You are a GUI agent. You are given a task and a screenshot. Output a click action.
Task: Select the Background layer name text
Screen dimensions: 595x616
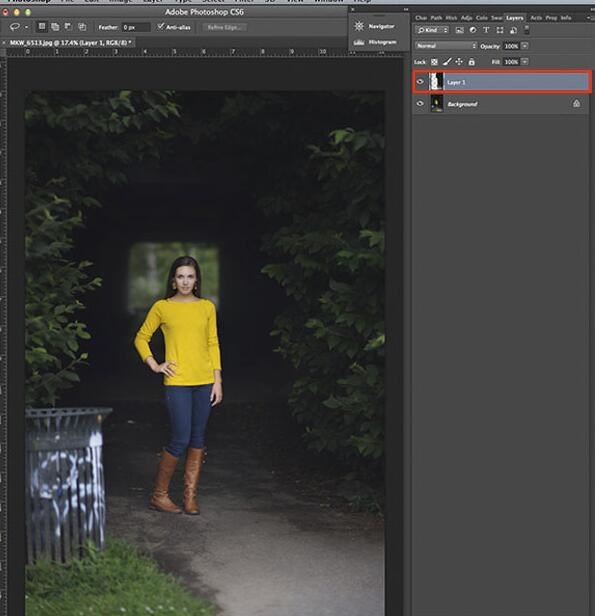(462, 104)
